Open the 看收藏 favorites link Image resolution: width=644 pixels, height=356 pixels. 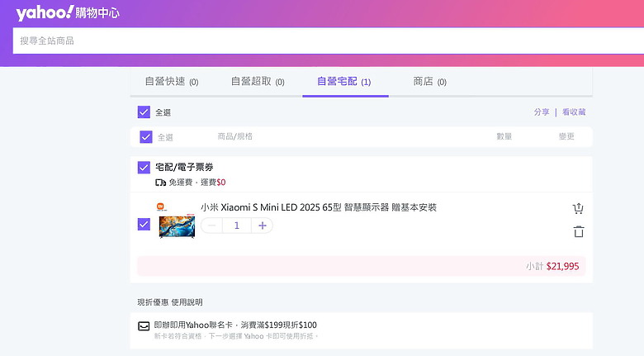tap(574, 112)
